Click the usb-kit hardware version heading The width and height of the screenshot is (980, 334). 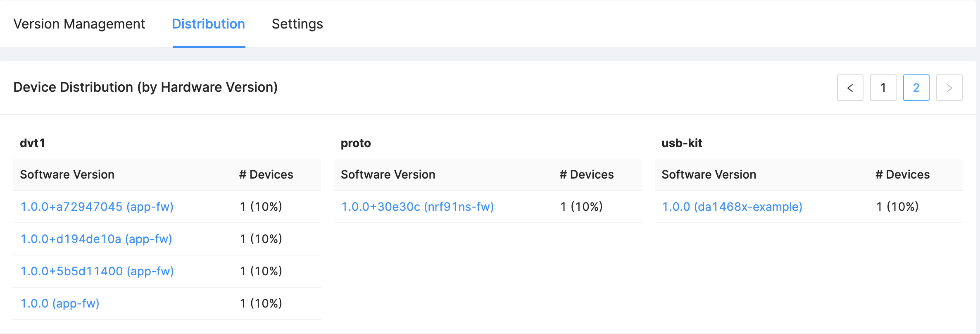click(682, 143)
